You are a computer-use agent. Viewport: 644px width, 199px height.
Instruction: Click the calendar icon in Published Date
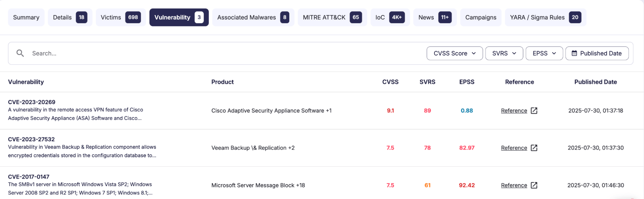[x=574, y=53]
